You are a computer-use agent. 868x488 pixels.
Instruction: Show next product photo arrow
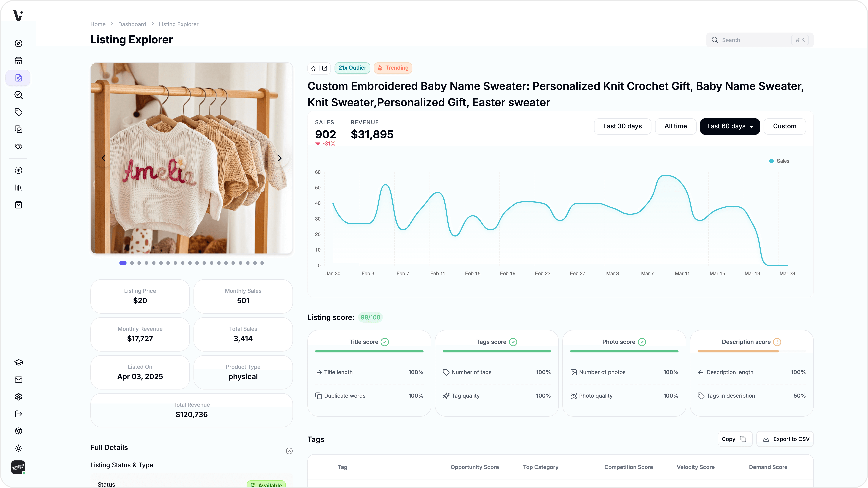pyautogui.click(x=279, y=158)
